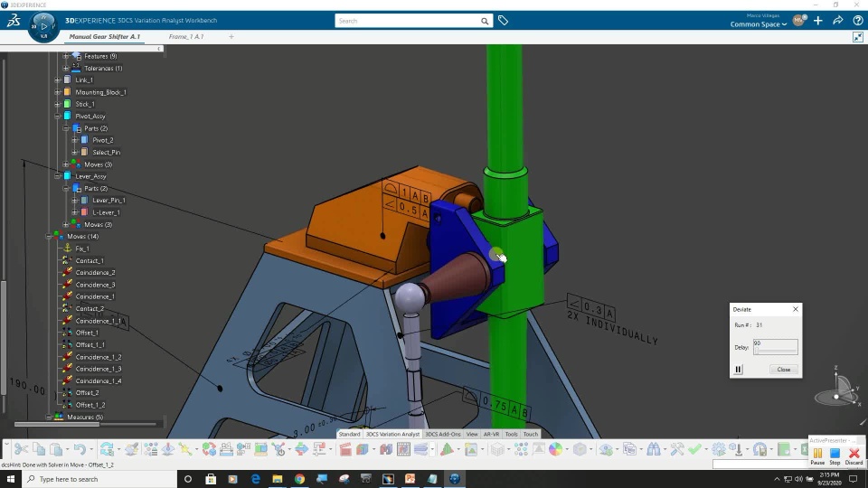Click the Update refresh arrows icon

[107, 449]
